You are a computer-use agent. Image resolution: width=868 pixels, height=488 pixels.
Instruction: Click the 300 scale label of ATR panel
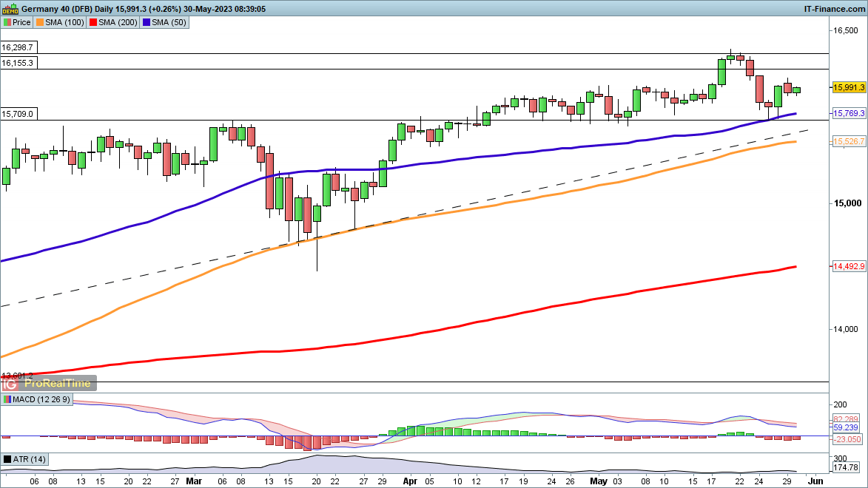point(841,458)
